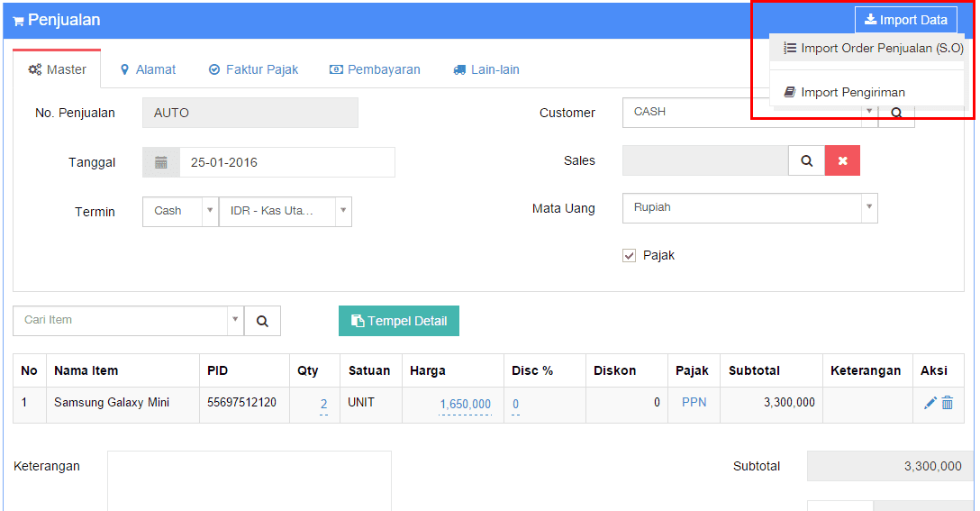The height and width of the screenshot is (511, 980).
Task: Switch to the Alamat tab
Action: [x=148, y=69]
